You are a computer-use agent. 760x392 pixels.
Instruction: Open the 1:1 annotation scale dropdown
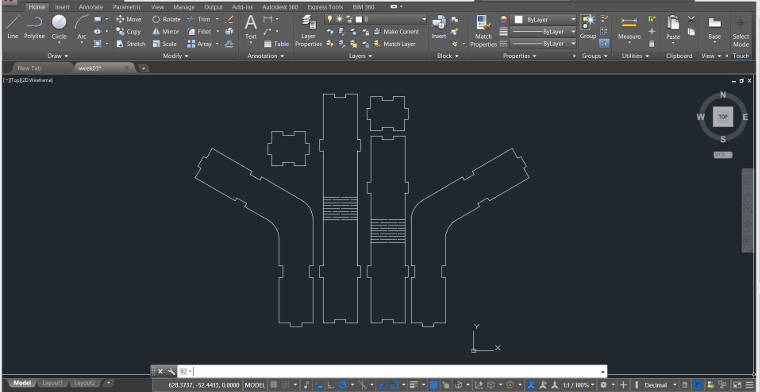579,385
